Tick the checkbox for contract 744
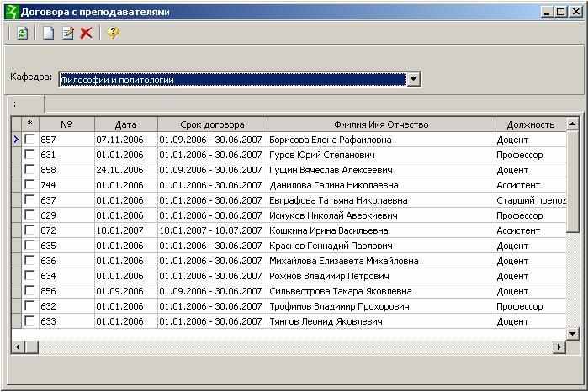 point(29,184)
